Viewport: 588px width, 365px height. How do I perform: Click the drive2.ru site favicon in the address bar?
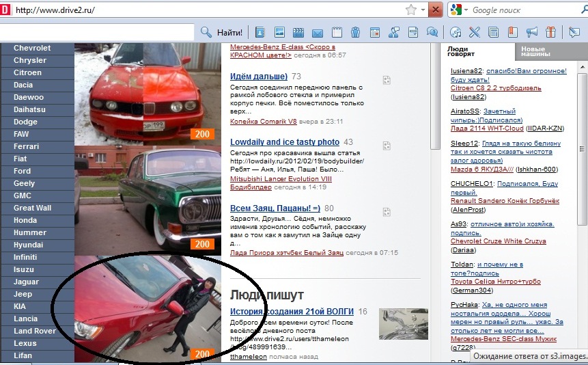coord(5,10)
